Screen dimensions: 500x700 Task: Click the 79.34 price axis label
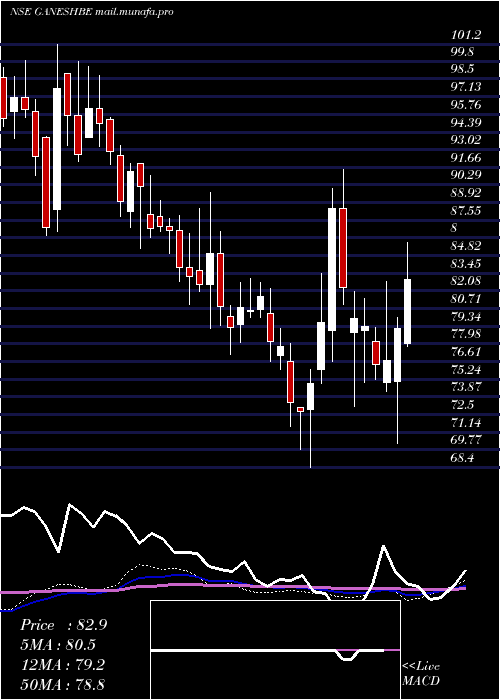(466, 317)
